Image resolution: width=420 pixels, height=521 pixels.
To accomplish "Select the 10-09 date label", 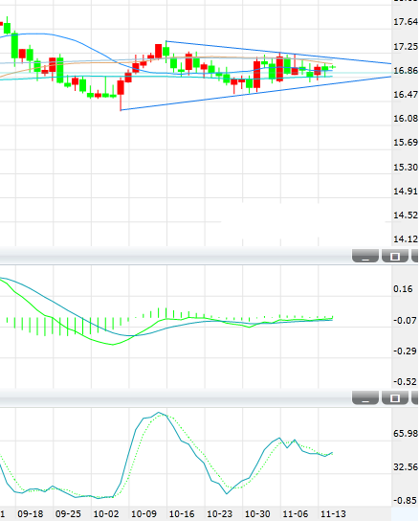I will pyautogui.click(x=144, y=513).
